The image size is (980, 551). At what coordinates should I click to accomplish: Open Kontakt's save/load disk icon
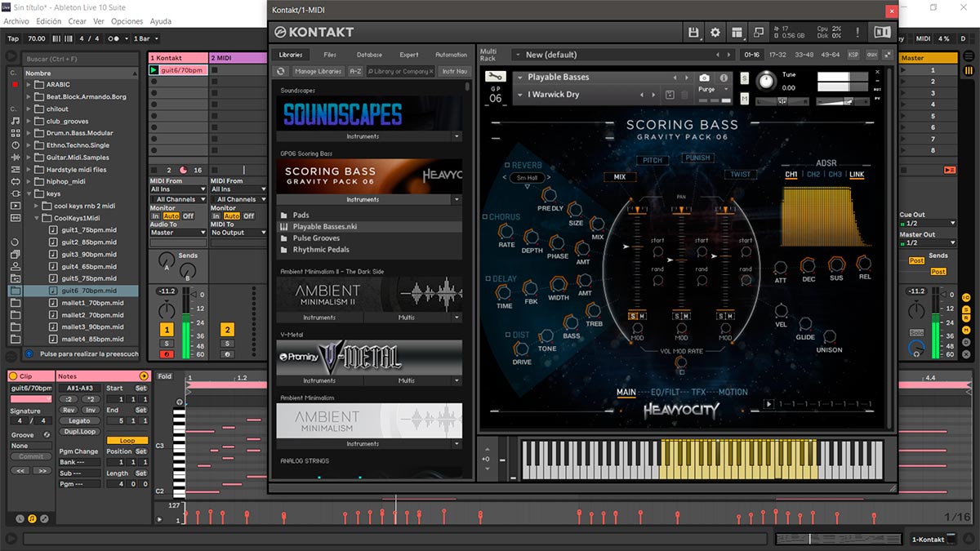point(693,32)
